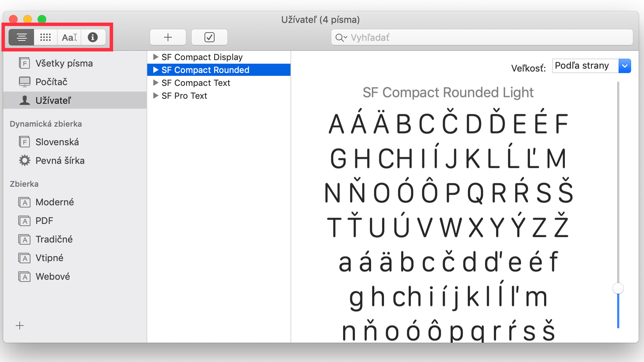Click Všetky písma font book icon
Screen dimensions: 644x362
pyautogui.click(x=24, y=63)
